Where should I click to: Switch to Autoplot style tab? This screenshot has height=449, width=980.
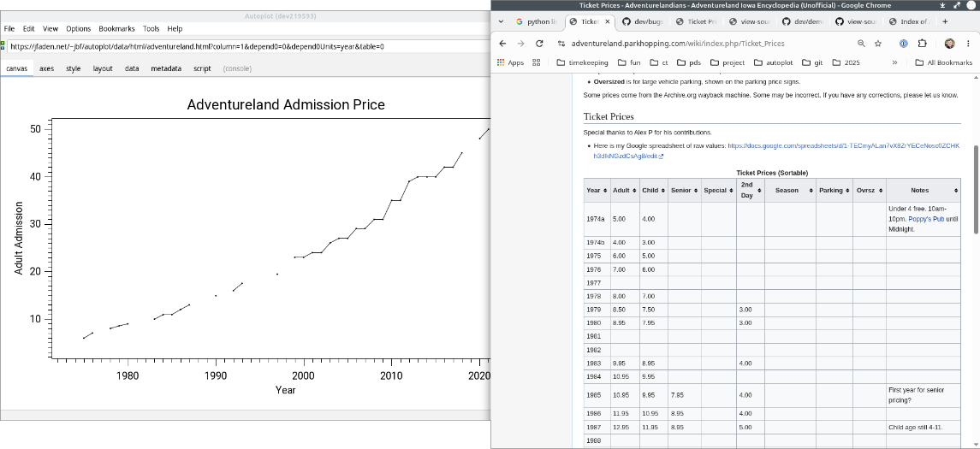point(73,68)
